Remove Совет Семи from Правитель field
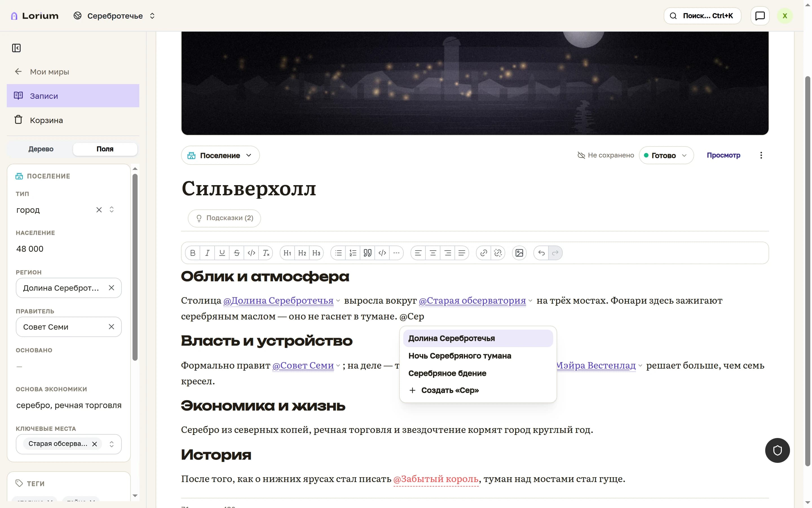Viewport: 812px width, 508px height. pyautogui.click(x=111, y=327)
